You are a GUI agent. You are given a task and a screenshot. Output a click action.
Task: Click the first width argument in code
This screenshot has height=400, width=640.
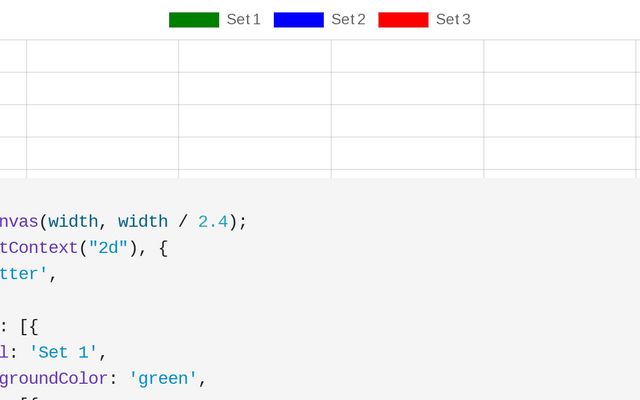pos(73,221)
